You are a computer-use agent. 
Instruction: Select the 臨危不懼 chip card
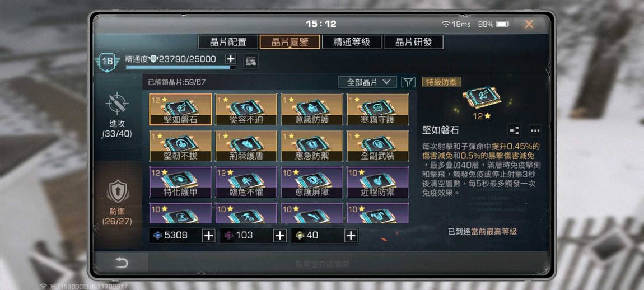point(246,183)
